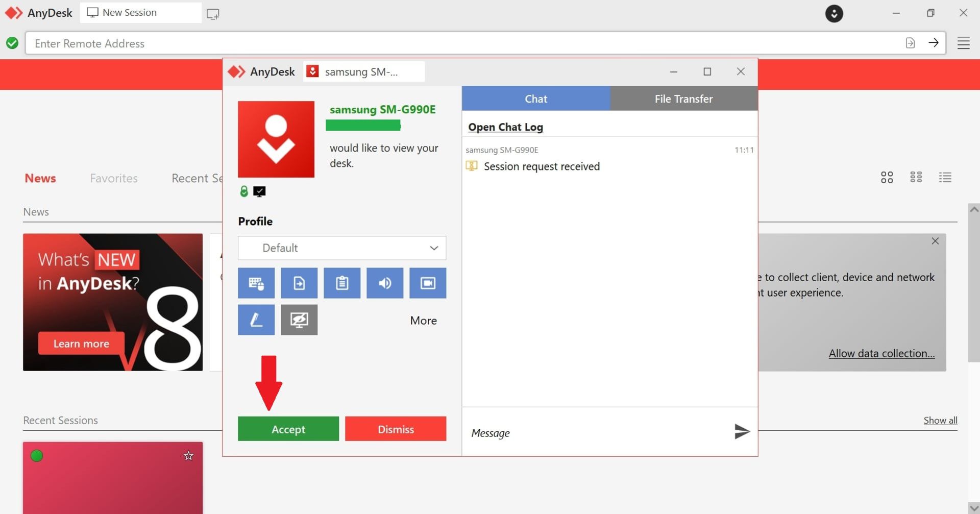The height and width of the screenshot is (514, 980).
Task: Click Learn more on AnyDesk news
Action: [x=81, y=344]
